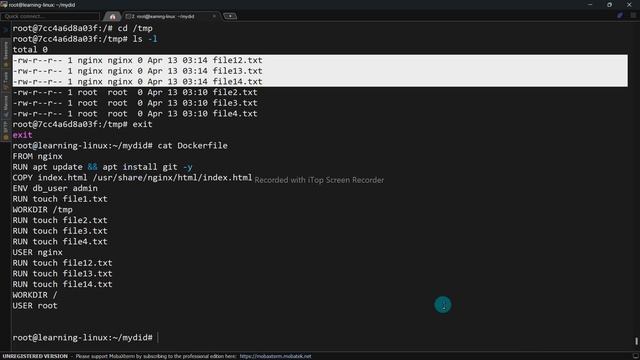Click the UNREGISTERED VERSION status label
640x360 pixels.
35,356
